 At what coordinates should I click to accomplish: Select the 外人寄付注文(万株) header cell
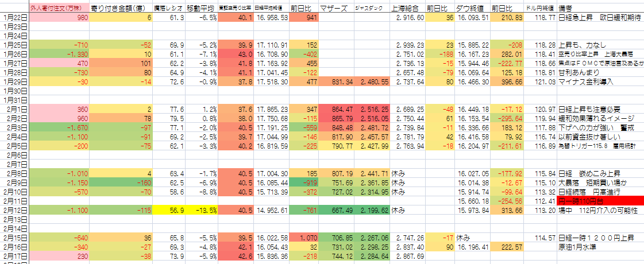(56, 8)
